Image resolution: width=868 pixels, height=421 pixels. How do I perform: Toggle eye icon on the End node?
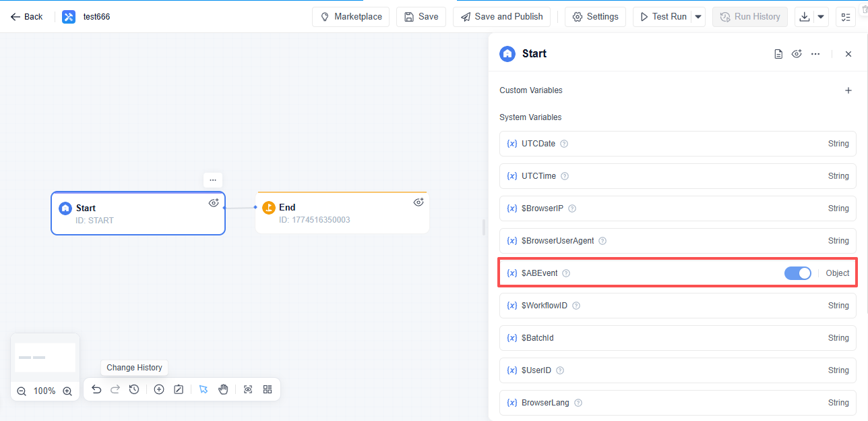[418, 202]
